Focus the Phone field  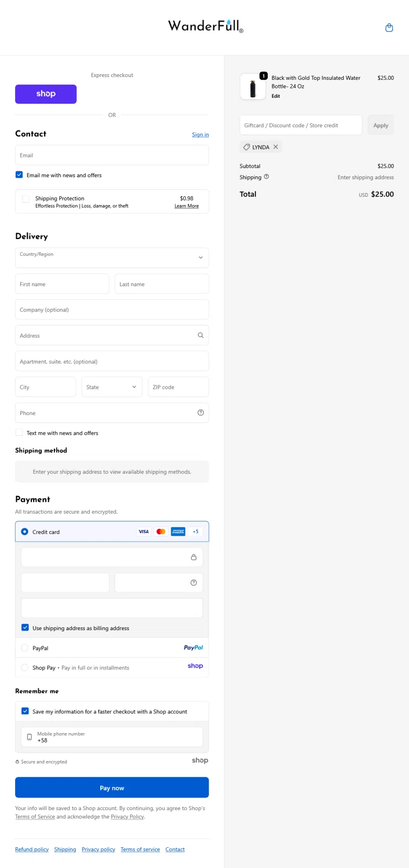[112, 413]
